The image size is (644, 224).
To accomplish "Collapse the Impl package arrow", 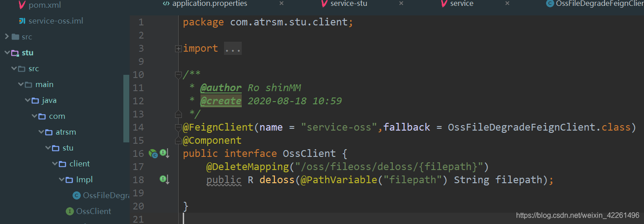I will click(x=62, y=180).
